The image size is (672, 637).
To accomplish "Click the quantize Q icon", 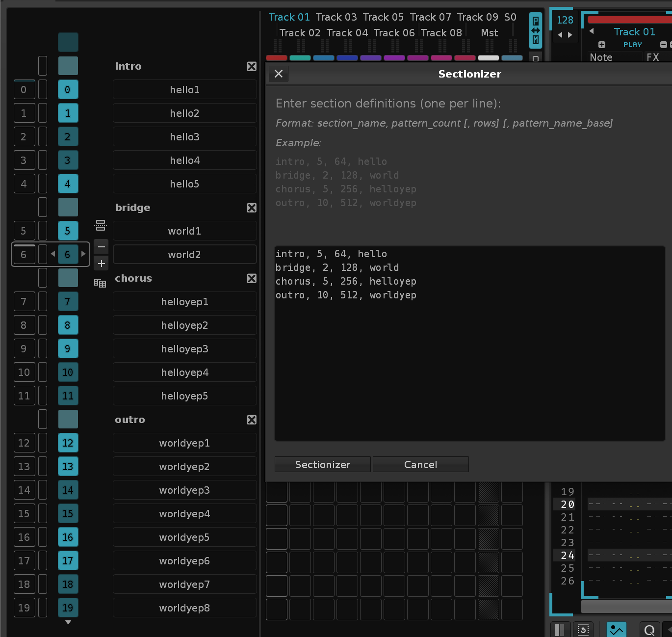I will pyautogui.click(x=649, y=630).
